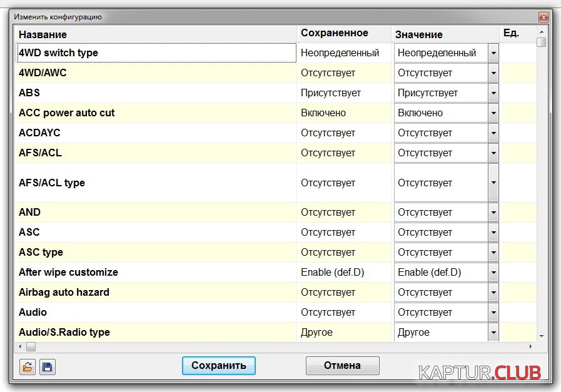Click the vertical scrollbar down arrow

coord(541,336)
